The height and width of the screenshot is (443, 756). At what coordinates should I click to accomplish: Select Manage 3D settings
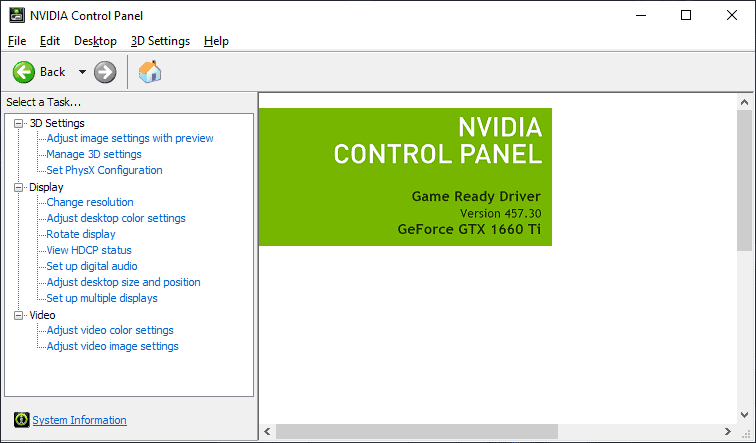coord(94,154)
